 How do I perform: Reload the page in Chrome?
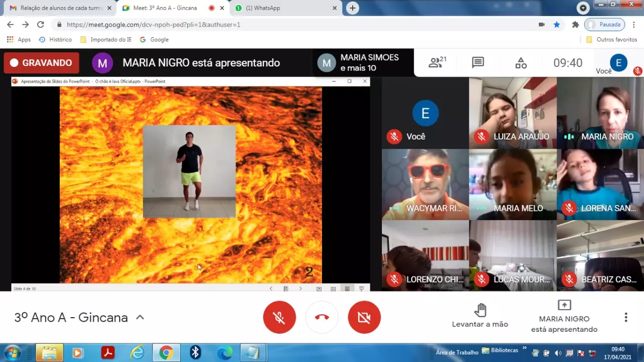41,24
